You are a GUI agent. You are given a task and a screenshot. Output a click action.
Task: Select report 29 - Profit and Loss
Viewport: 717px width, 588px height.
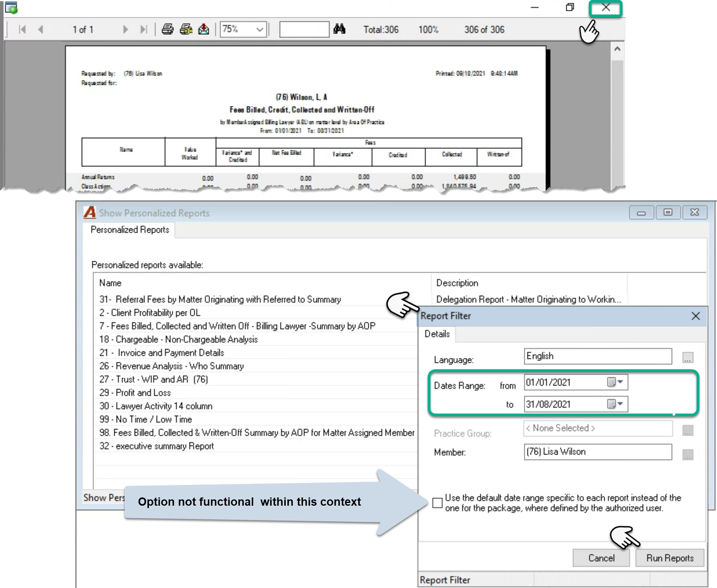(135, 393)
